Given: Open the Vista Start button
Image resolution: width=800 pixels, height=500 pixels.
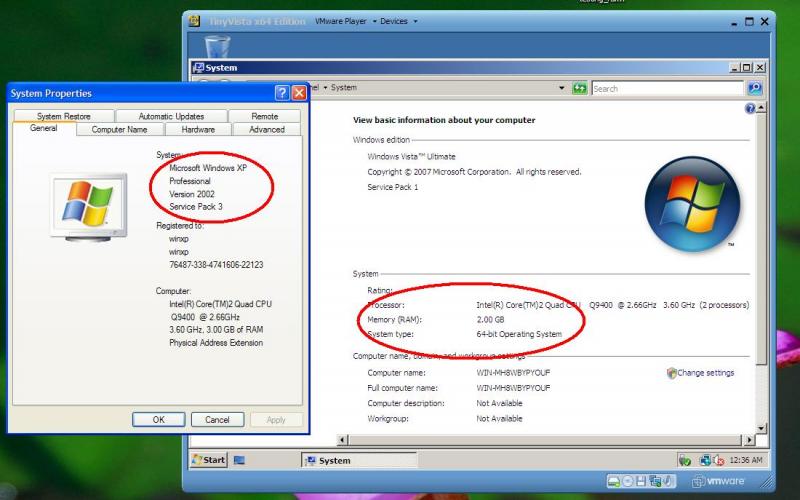Looking at the screenshot, I should 209,460.
